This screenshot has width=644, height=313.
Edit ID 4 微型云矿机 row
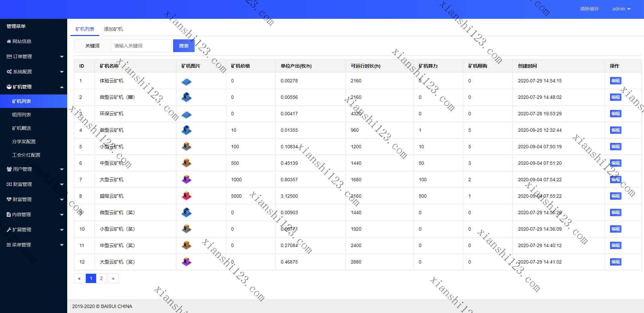tap(615, 130)
